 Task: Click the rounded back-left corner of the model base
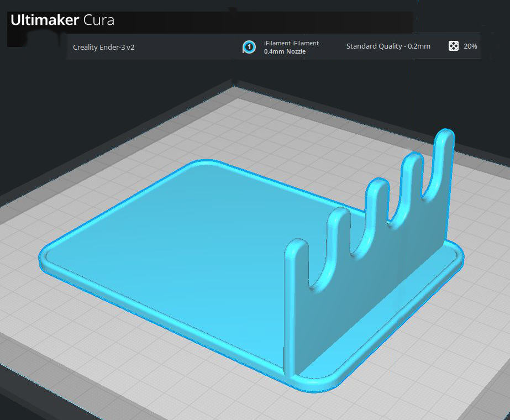tap(205, 162)
